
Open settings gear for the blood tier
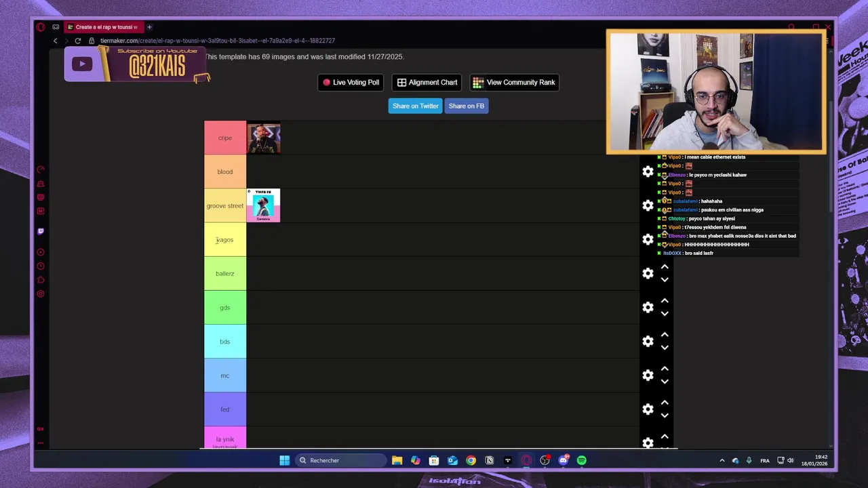[648, 171]
